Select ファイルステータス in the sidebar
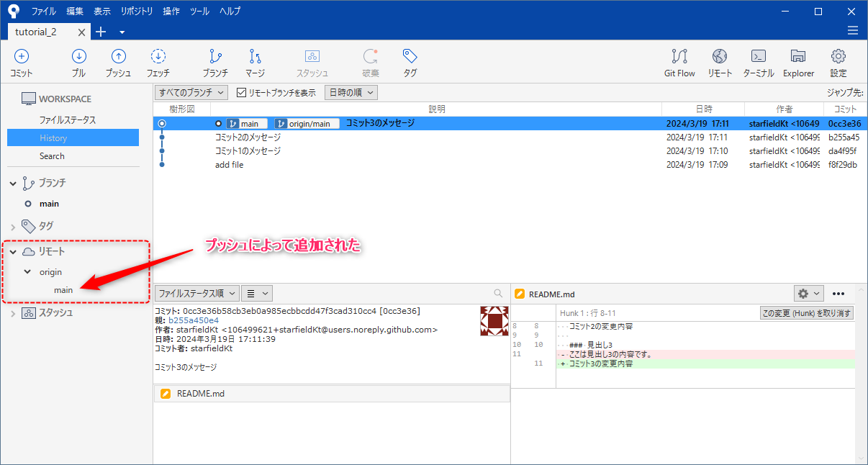Viewport: 868px width, 465px height. pos(68,120)
